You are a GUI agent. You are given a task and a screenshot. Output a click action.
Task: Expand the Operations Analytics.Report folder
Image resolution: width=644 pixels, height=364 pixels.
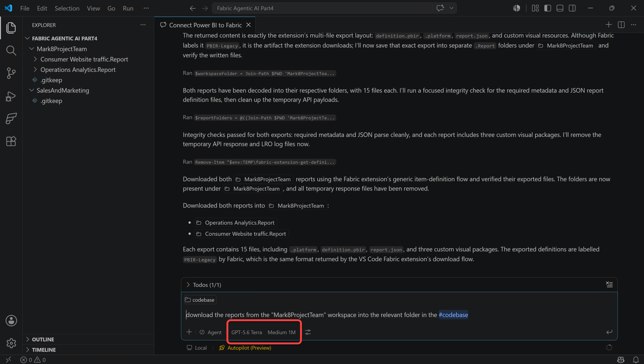point(35,69)
